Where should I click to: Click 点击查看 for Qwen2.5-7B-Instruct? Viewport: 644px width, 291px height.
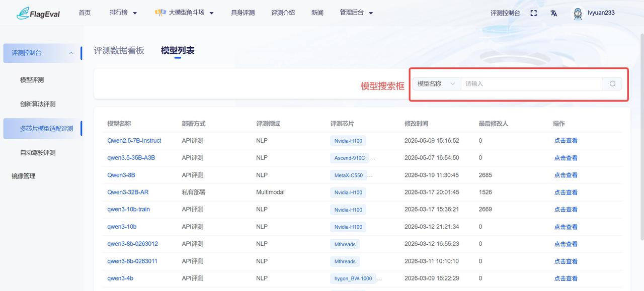point(566,141)
